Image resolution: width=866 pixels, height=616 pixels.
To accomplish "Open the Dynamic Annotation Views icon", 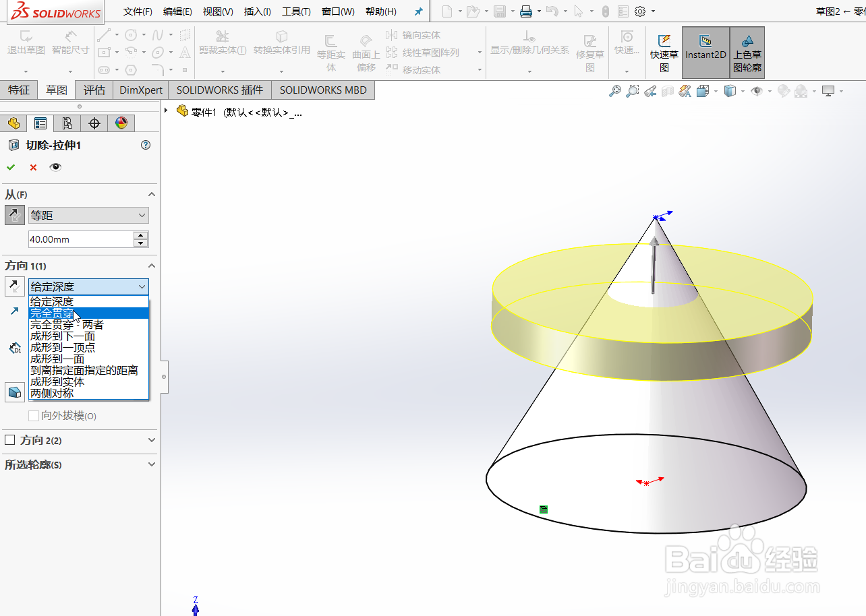I will coord(685,91).
